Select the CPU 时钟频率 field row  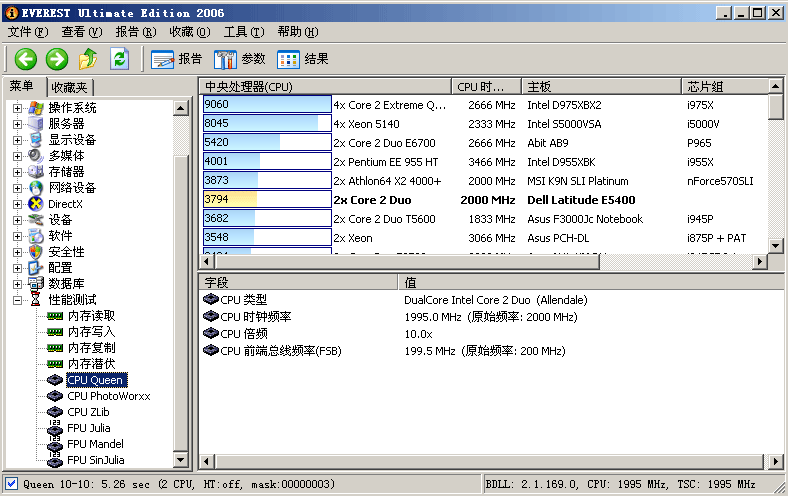point(490,317)
